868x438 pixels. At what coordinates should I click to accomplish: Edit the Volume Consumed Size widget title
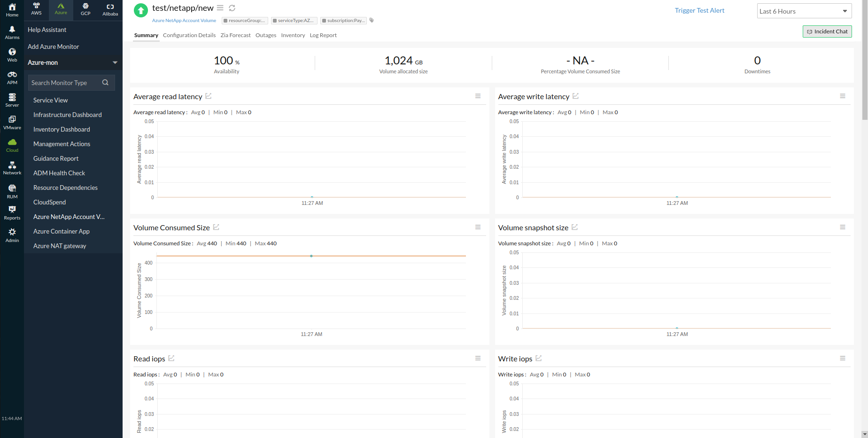pyautogui.click(x=216, y=227)
